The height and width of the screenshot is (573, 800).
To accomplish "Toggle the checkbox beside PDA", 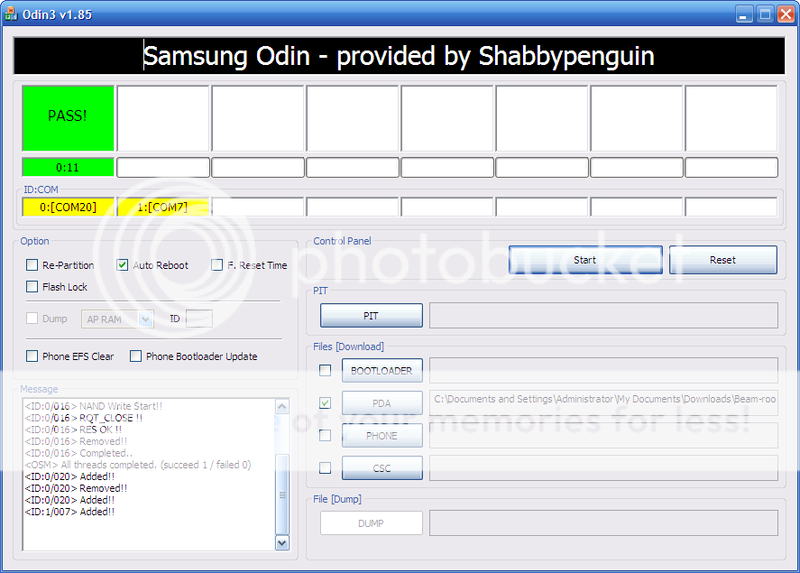I will pos(324,403).
